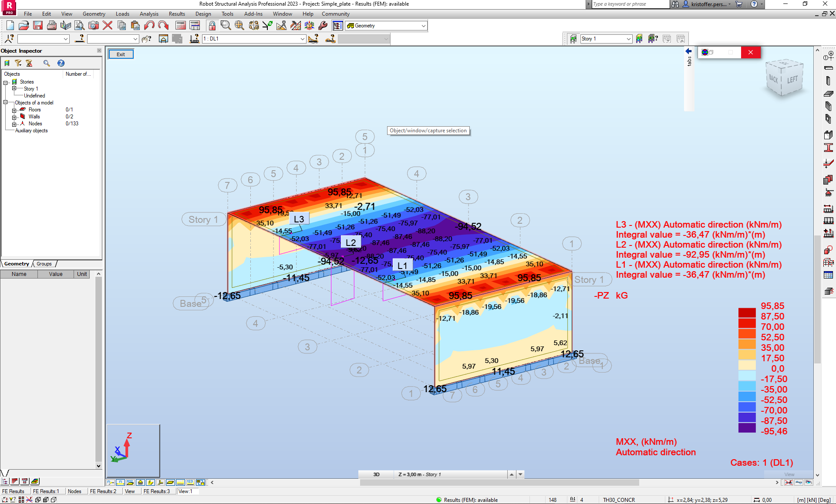The image size is (836, 504).
Task: Capture the screen using the camera icon
Action: [x=93, y=25]
